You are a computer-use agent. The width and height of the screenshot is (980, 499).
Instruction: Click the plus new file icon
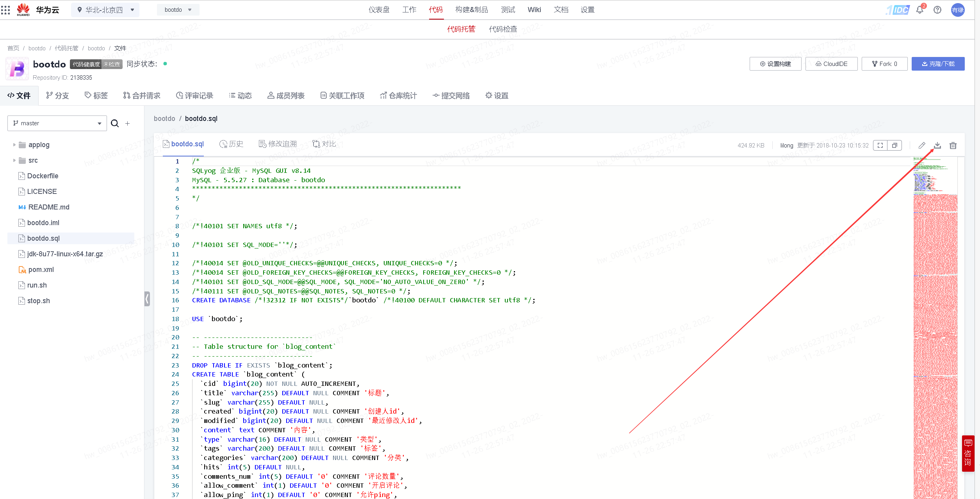(x=127, y=123)
